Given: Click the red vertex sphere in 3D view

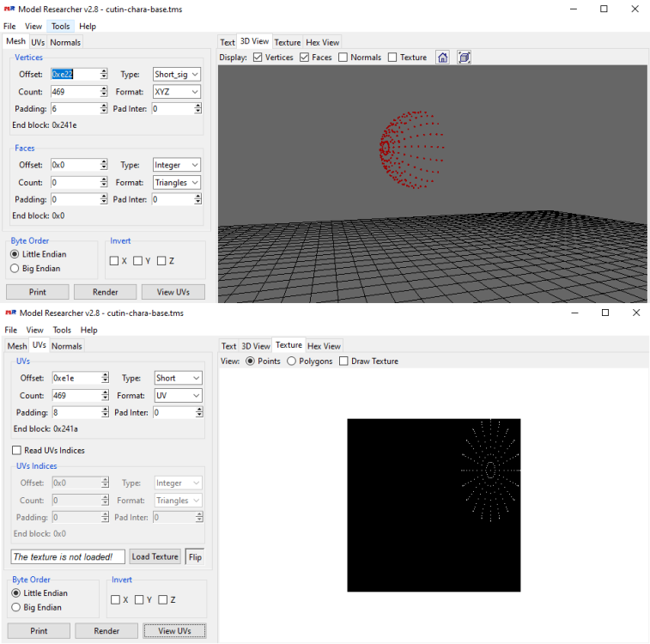Looking at the screenshot, I should tap(411, 149).
